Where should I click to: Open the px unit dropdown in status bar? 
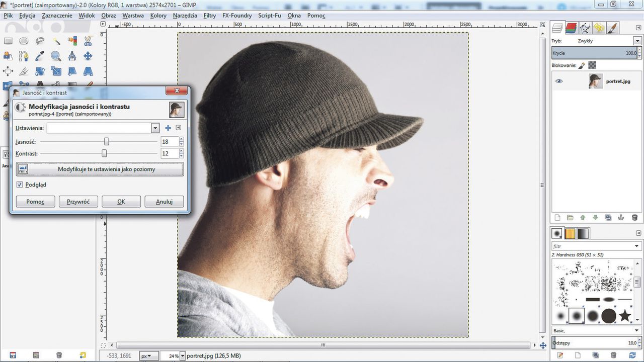(149, 356)
